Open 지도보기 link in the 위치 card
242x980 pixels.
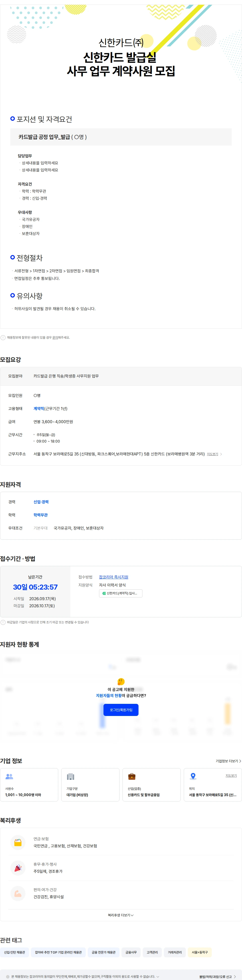tap(231, 775)
